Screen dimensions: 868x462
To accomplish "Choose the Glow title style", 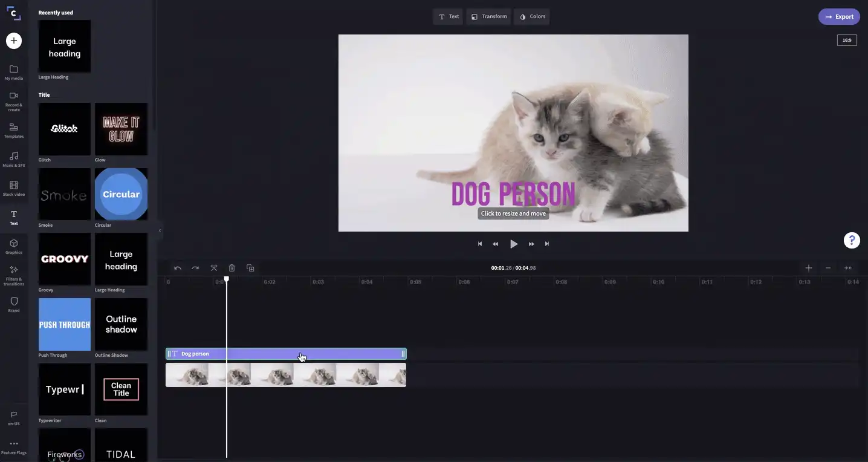I will [x=121, y=129].
